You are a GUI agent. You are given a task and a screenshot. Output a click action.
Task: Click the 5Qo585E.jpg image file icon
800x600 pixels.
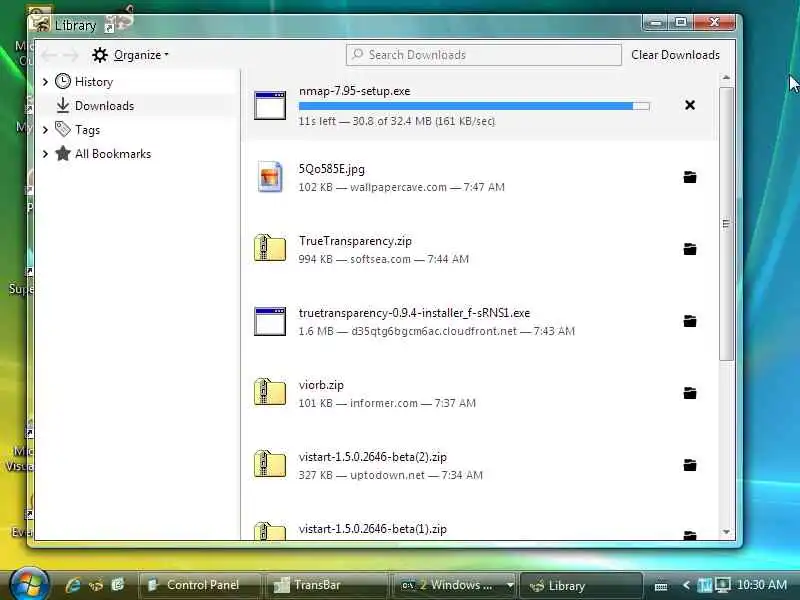point(270,177)
